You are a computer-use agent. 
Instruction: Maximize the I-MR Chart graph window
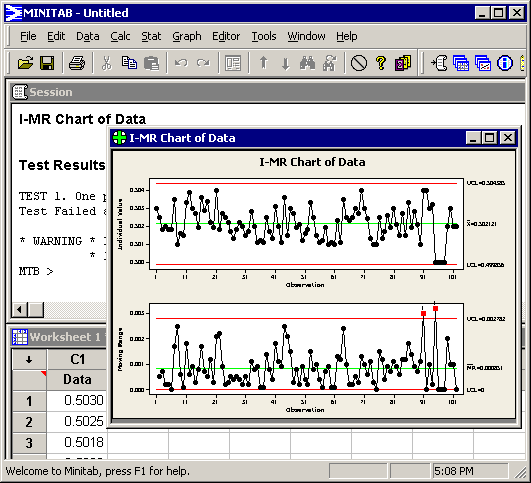[x=489, y=138]
